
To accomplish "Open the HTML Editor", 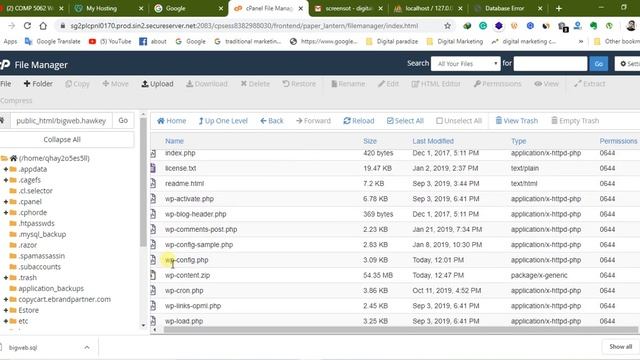I will coord(436,84).
